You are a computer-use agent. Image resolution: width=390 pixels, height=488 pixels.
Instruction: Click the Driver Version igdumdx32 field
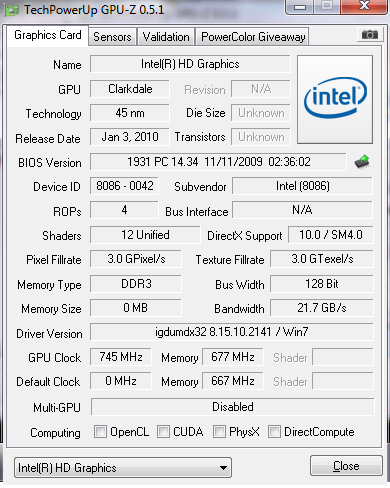tap(232, 332)
